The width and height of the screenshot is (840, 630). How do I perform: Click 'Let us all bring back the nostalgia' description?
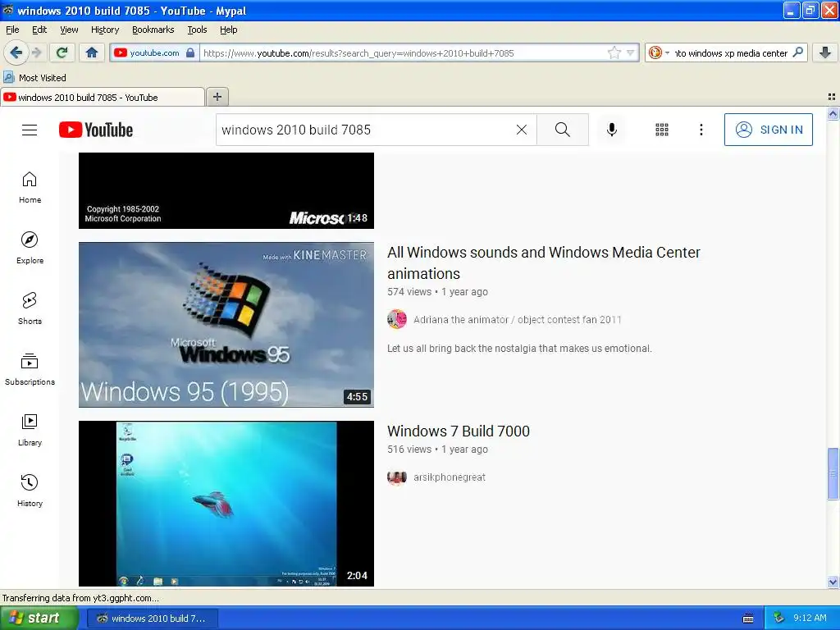[519, 349]
